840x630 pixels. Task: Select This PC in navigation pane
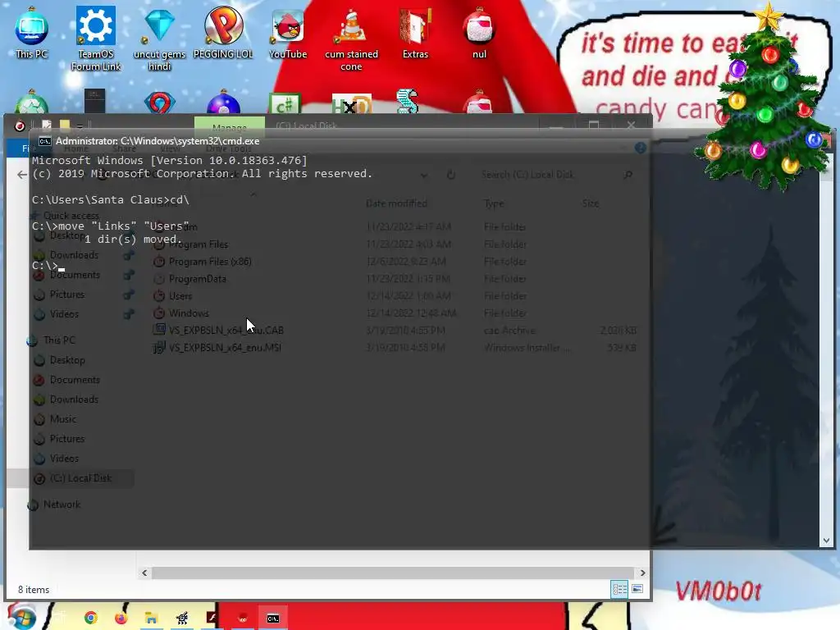pos(59,340)
